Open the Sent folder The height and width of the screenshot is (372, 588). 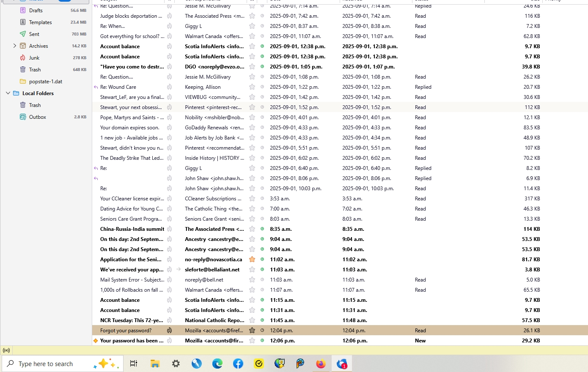tap(34, 34)
